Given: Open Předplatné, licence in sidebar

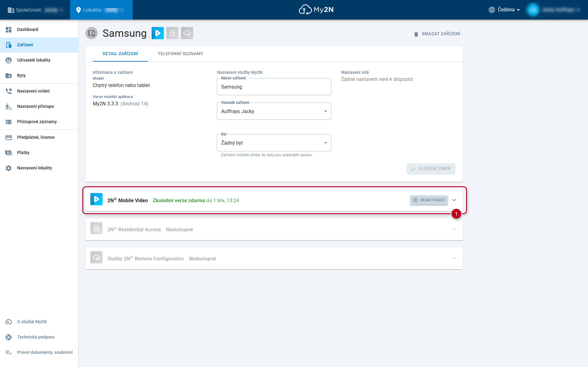Looking at the screenshot, I should coord(39,137).
